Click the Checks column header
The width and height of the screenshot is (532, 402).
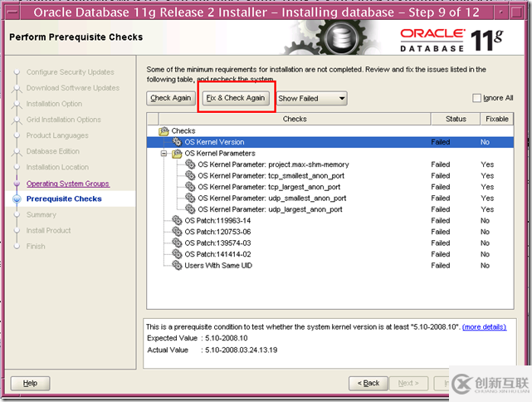tap(295, 119)
